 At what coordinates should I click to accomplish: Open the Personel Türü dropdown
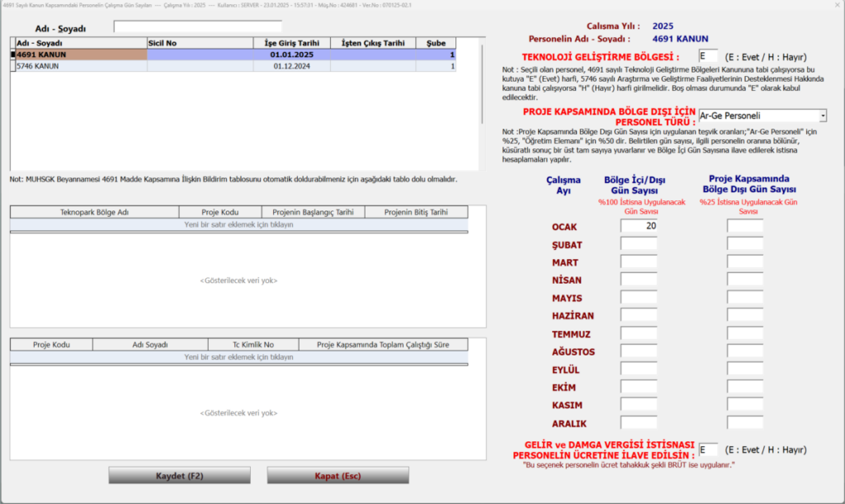(823, 115)
